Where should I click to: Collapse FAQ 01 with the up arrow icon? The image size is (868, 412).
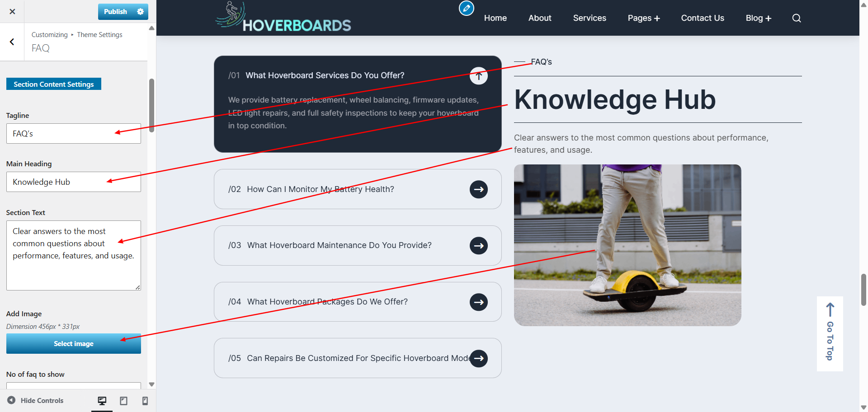pyautogui.click(x=478, y=76)
